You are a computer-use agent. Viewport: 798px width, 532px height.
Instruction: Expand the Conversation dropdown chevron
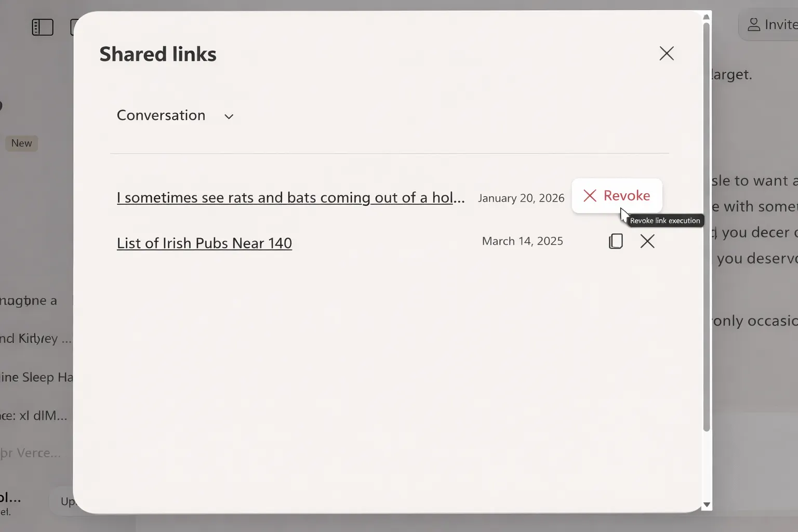tap(229, 116)
